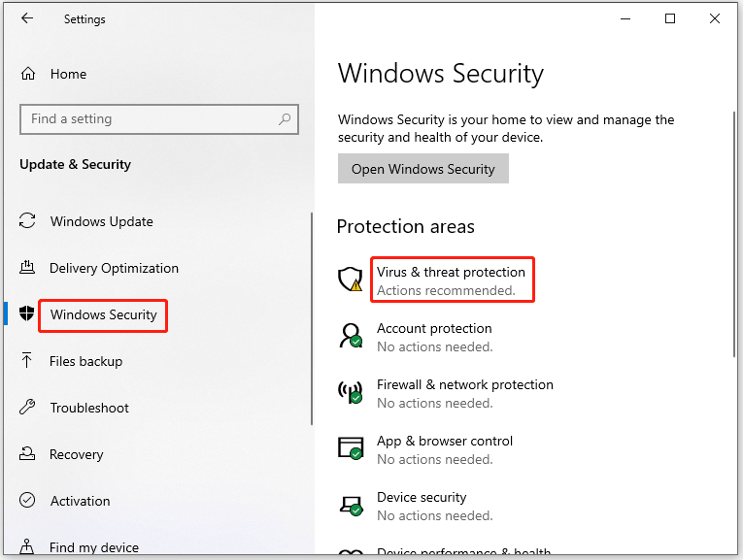Open Virus & threat protection link
Screen dimensions: 743x560
tap(451, 273)
